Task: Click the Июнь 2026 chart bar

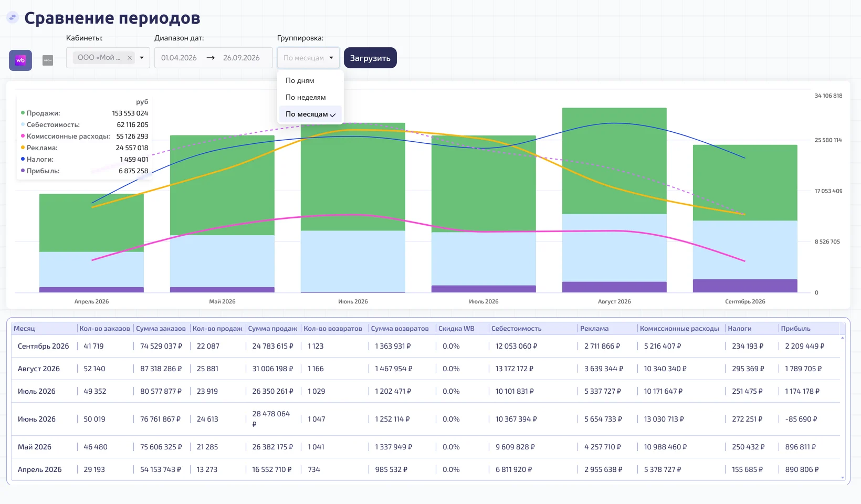Action: [353, 208]
